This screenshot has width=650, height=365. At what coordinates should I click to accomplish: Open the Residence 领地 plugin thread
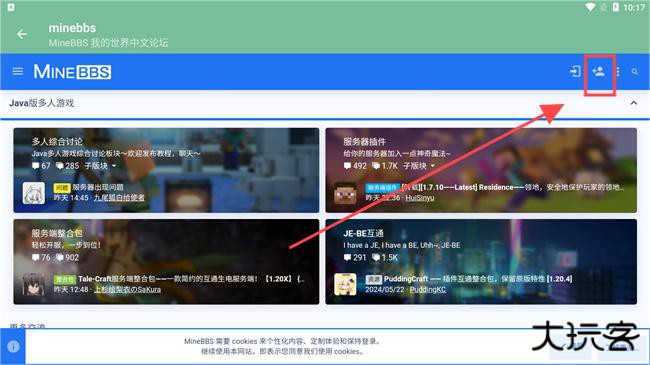pos(513,187)
